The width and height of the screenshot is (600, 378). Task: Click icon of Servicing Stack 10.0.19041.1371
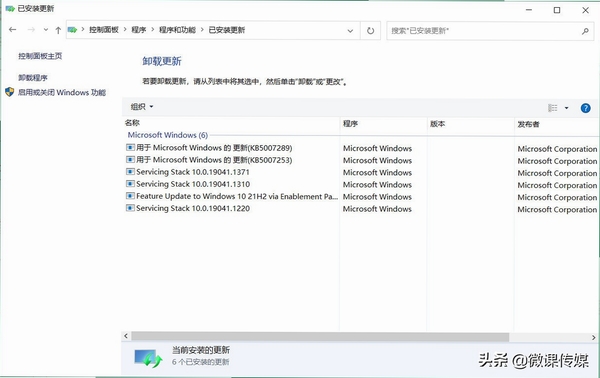coord(130,171)
